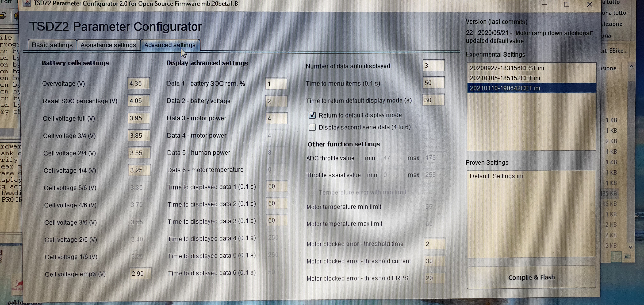Select 20210110-190642CET.ini experimental setting
The image size is (644, 305).
point(531,88)
